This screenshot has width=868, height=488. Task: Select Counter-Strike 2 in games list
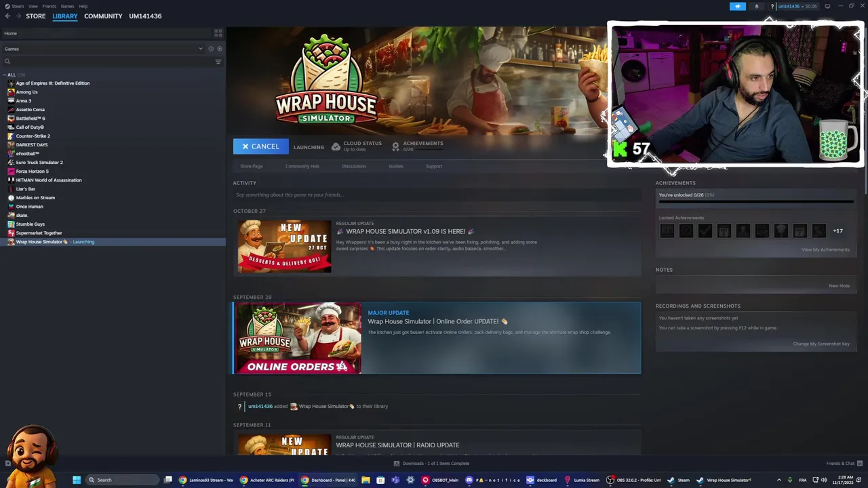click(x=33, y=136)
